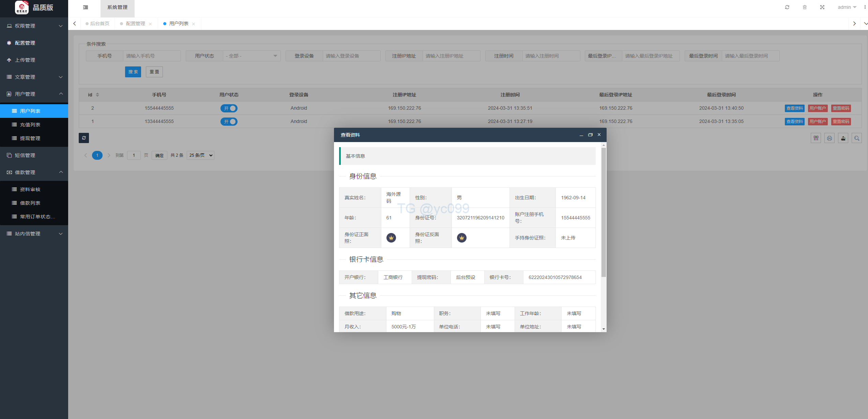The width and height of the screenshot is (868, 419).
Task: Open the column filter grid icon
Action: pyautogui.click(x=816, y=138)
